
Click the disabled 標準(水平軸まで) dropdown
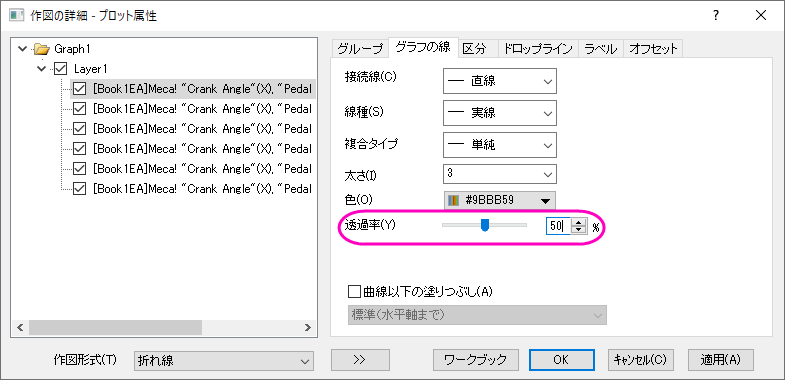tap(477, 315)
